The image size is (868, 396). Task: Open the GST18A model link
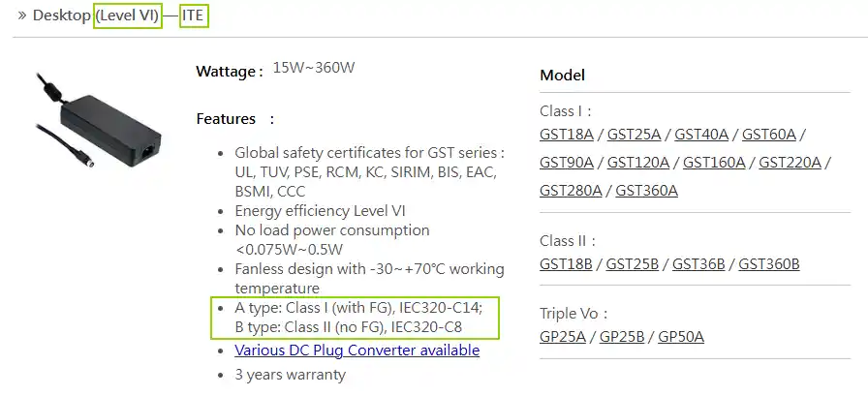(x=567, y=134)
